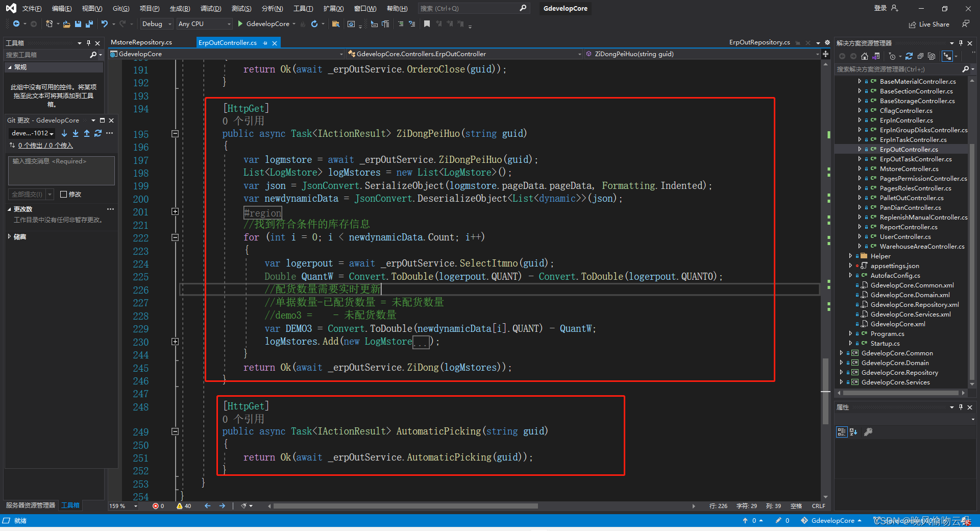Click the 0 个传出 / 0 个传入 link
Viewport: 980px width, 531px height.
click(x=45, y=146)
